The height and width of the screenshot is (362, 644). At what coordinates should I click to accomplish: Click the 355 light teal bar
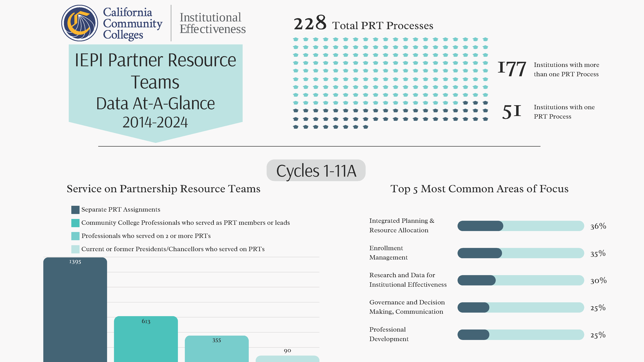coord(217,350)
